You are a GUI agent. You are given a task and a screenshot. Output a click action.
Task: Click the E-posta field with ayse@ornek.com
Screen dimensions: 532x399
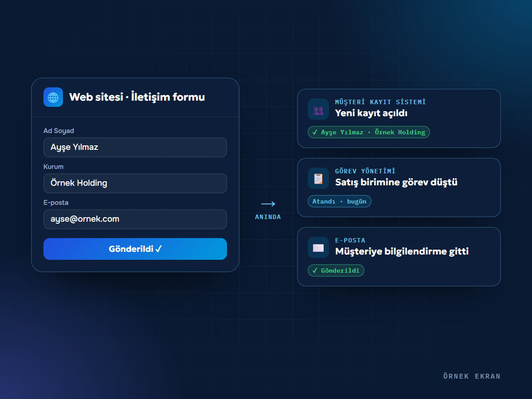[x=135, y=219]
